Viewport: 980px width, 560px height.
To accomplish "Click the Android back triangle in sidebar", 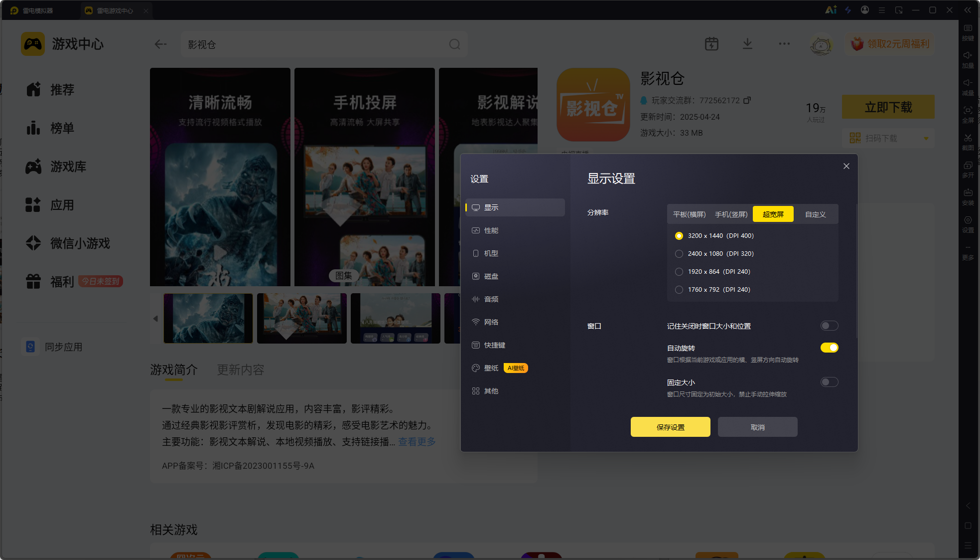I will tap(968, 506).
